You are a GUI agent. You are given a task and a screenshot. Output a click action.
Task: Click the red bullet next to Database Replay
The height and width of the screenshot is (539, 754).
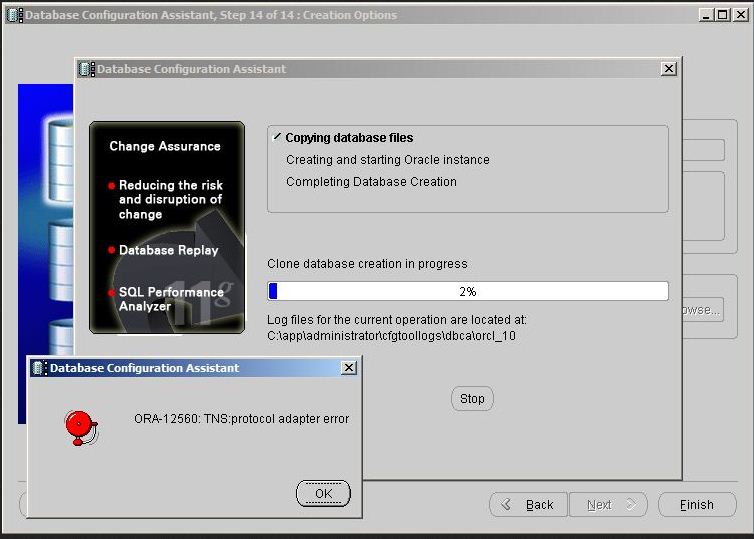[112, 250]
